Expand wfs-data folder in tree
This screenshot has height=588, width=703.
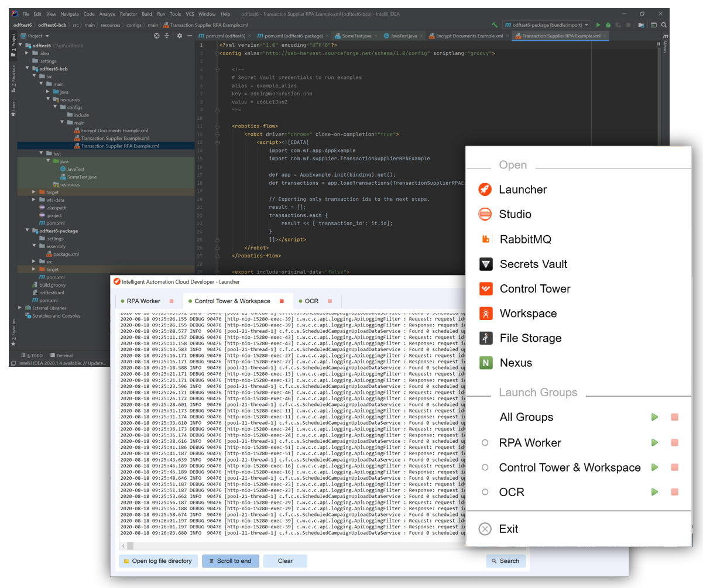tap(35, 200)
